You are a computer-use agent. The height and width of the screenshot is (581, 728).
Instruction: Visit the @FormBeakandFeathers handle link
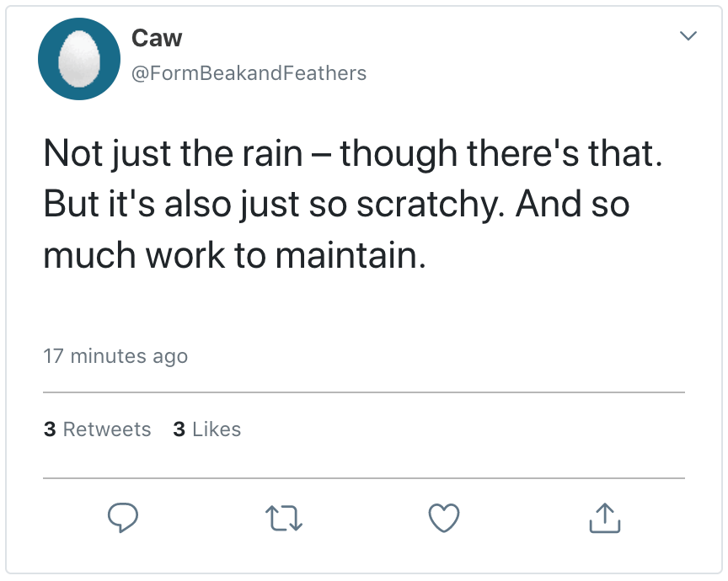point(249,73)
